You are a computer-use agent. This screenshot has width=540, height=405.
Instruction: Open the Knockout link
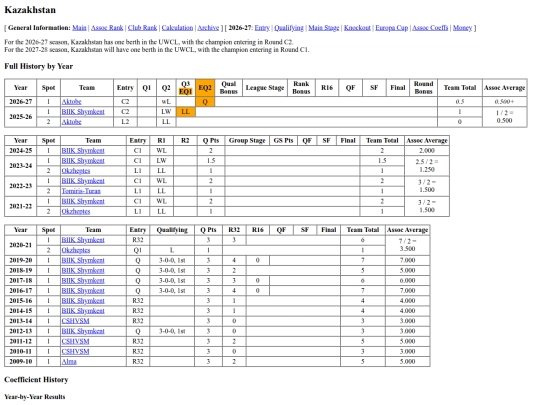pyautogui.click(x=357, y=28)
